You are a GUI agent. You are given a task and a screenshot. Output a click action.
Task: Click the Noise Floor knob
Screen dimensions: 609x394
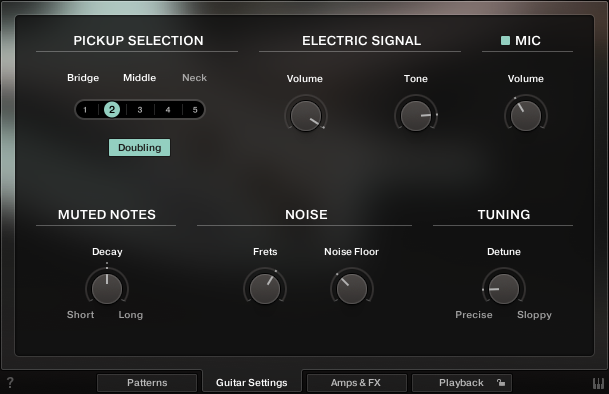click(351, 289)
